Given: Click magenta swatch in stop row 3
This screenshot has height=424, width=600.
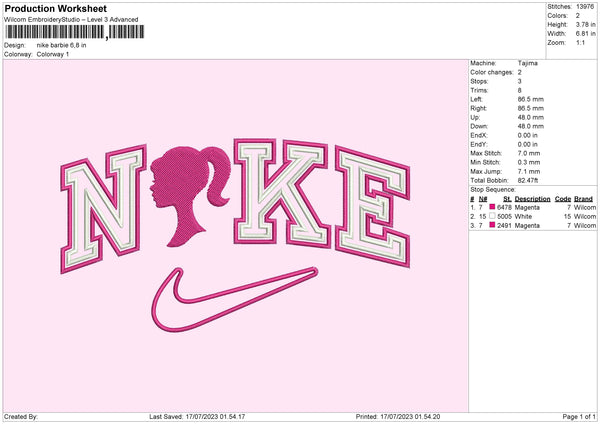Looking at the screenshot, I should [492, 225].
